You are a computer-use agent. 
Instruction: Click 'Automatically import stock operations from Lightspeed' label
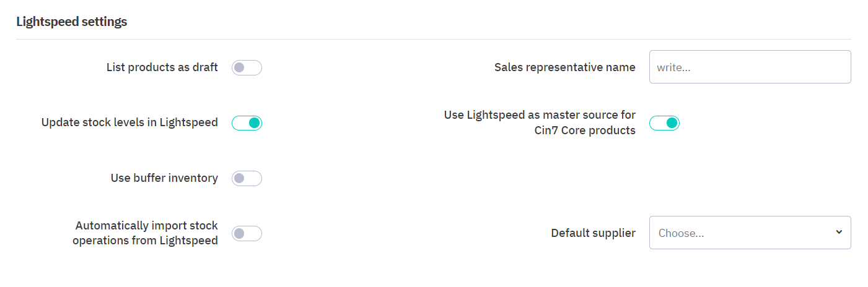pos(146,233)
